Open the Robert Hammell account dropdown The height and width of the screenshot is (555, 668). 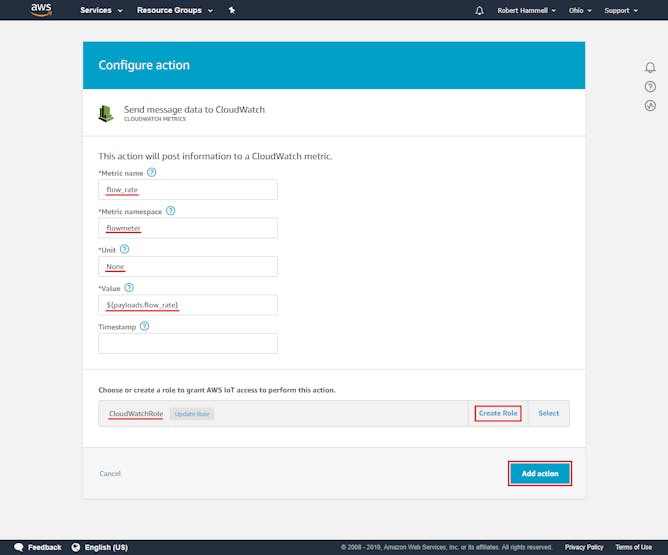[527, 11]
